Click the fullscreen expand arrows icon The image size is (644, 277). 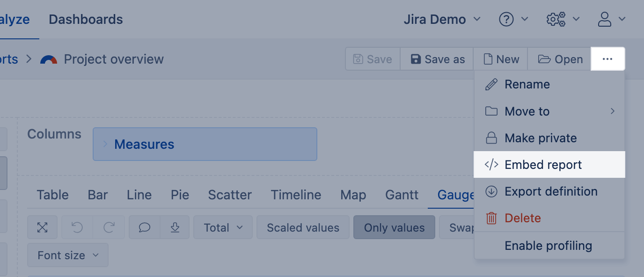pos(43,227)
